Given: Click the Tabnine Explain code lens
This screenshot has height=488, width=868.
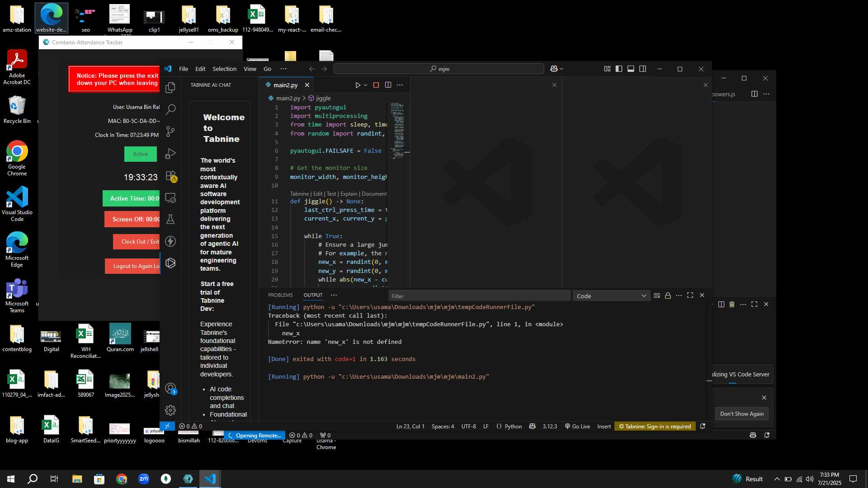Looking at the screenshot, I should tap(349, 193).
